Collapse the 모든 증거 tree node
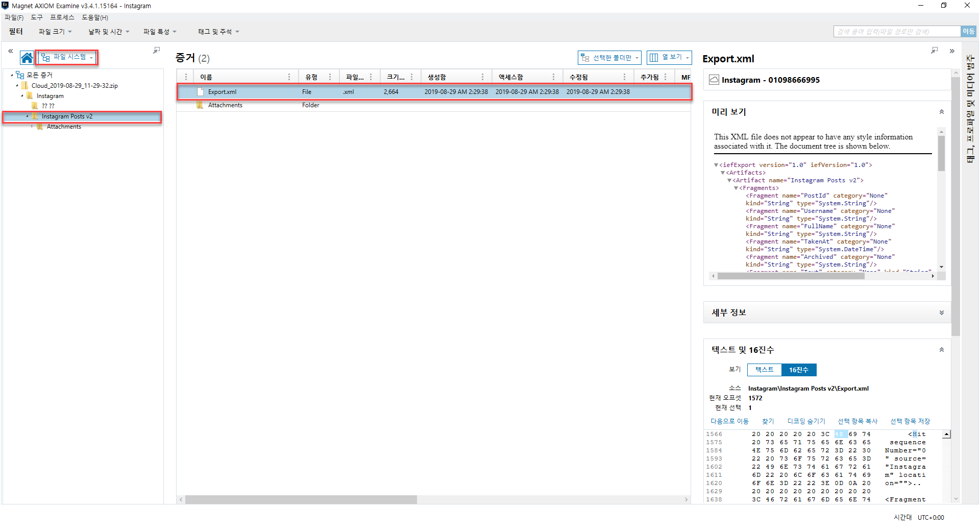Screen dimensions: 980x531 tap(12, 75)
